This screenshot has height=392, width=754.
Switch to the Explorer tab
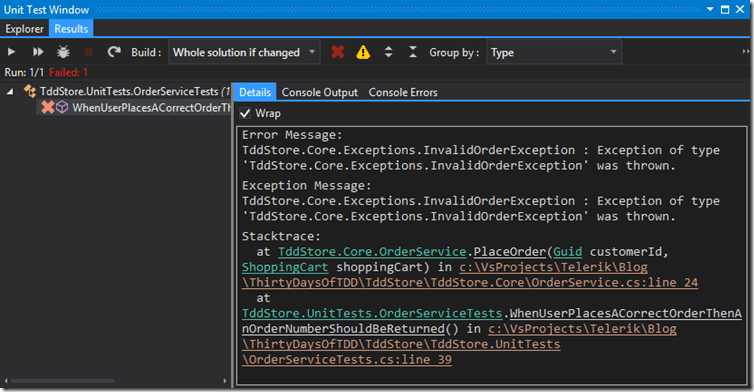[x=24, y=29]
